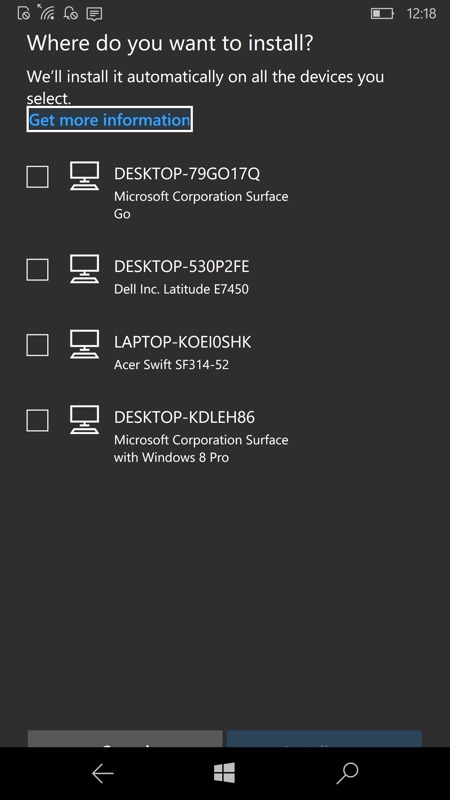Tap the clock showing 12:18
The image size is (450, 800).
click(x=421, y=13)
